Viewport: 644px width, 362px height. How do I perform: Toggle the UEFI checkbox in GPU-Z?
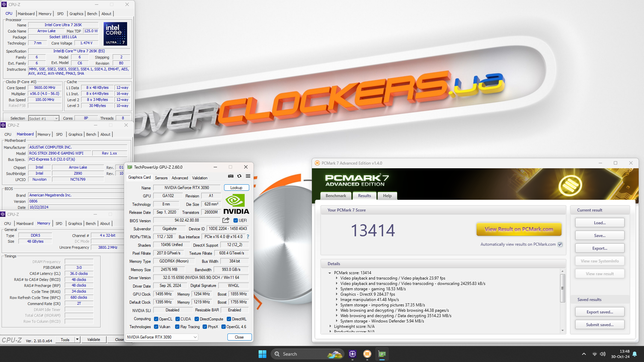[235, 221]
